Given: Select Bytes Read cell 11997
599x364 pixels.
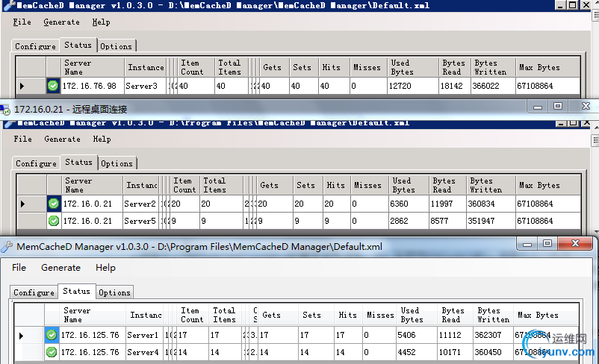Looking at the screenshot, I should tap(447, 204).
